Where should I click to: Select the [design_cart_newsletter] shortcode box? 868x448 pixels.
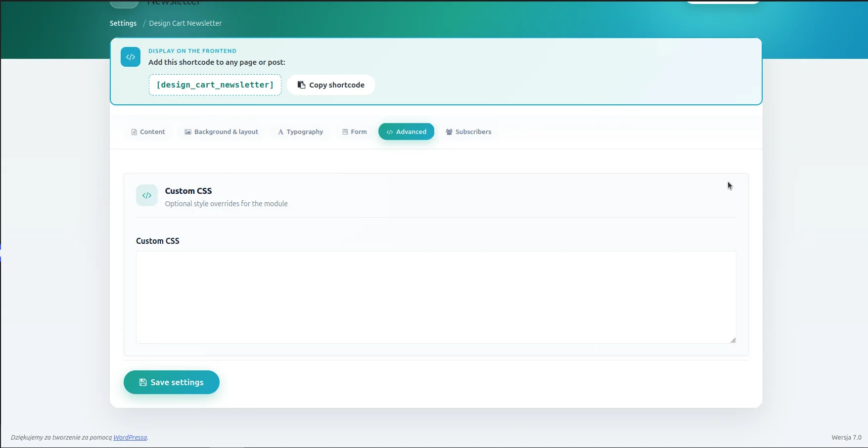pos(215,85)
